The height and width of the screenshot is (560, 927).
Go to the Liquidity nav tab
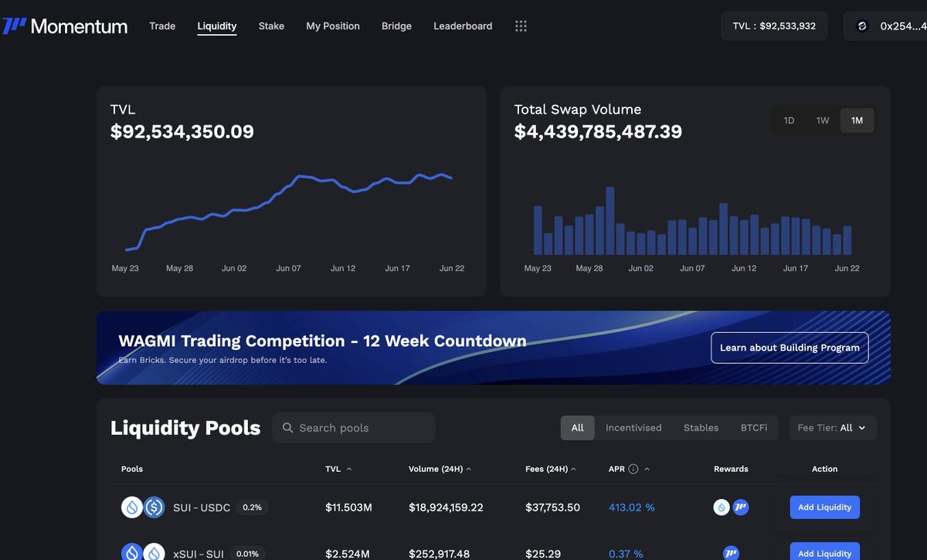[217, 26]
